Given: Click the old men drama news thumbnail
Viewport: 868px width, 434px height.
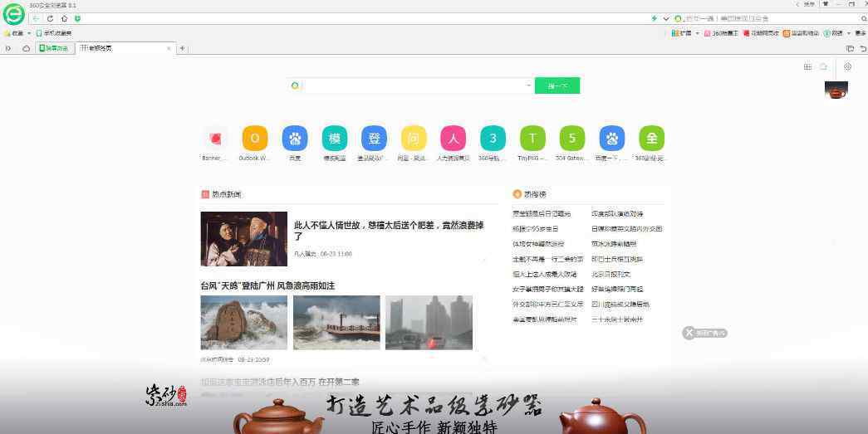Looking at the screenshot, I should pos(243,239).
